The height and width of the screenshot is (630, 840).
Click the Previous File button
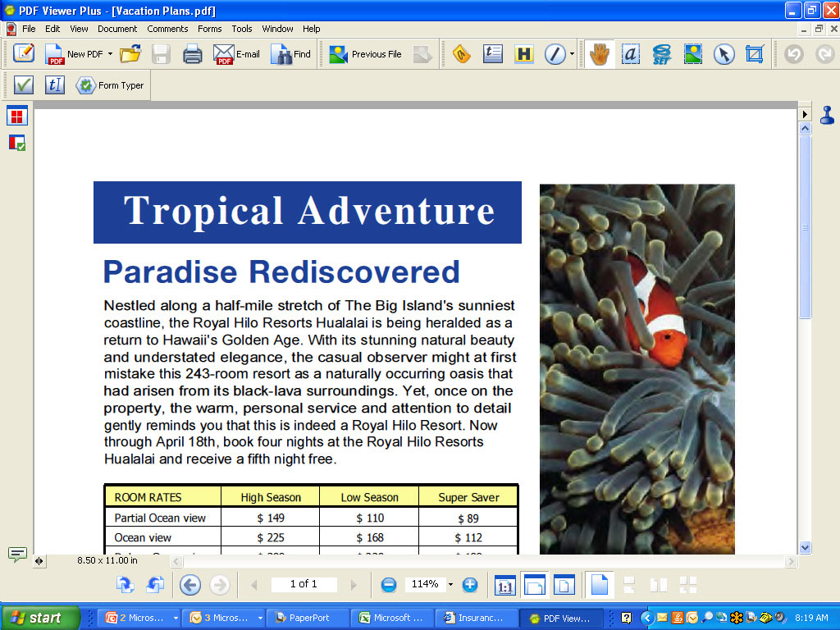pyautogui.click(x=365, y=54)
